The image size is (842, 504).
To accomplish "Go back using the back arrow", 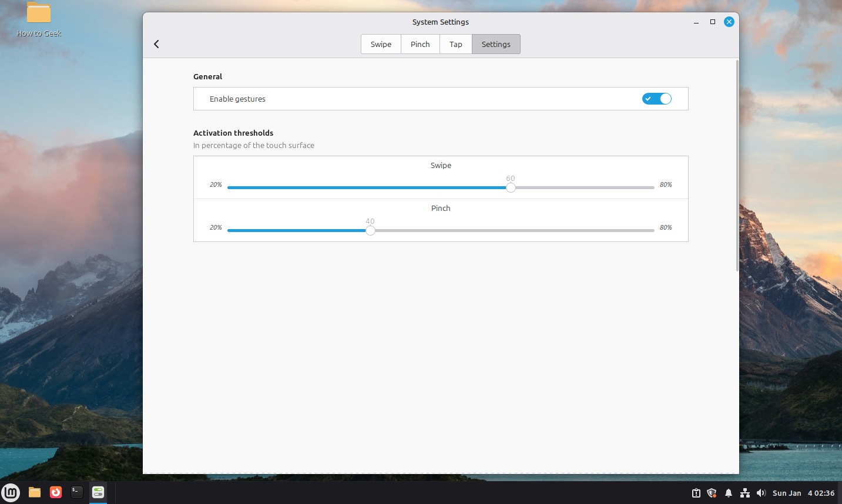I will 156,43.
